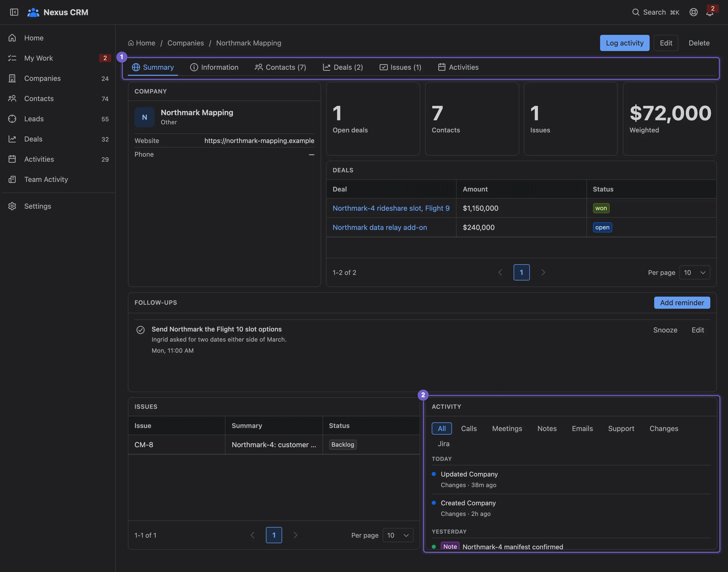Click the My Work checklist icon
The width and height of the screenshot is (728, 572).
coord(12,58)
